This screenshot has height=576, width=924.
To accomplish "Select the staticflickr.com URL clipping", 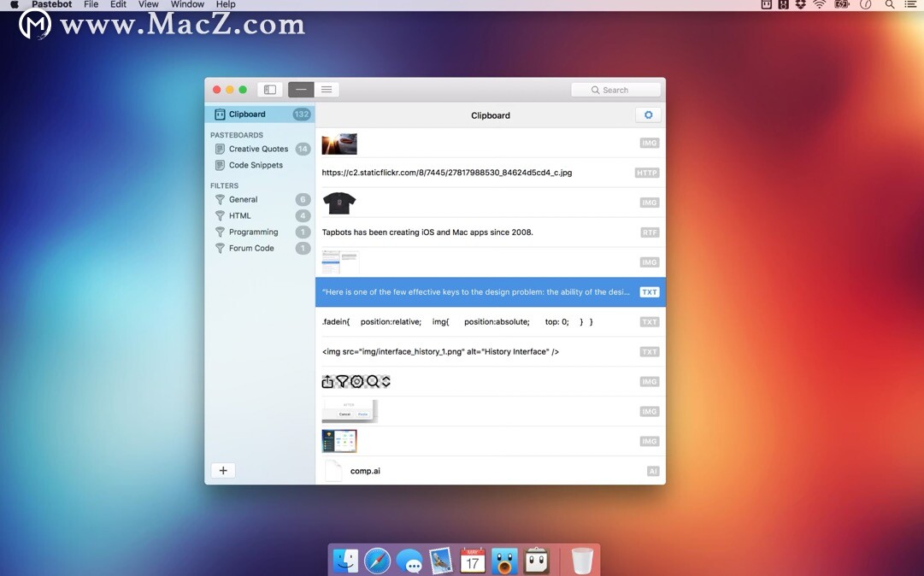I will [491, 173].
